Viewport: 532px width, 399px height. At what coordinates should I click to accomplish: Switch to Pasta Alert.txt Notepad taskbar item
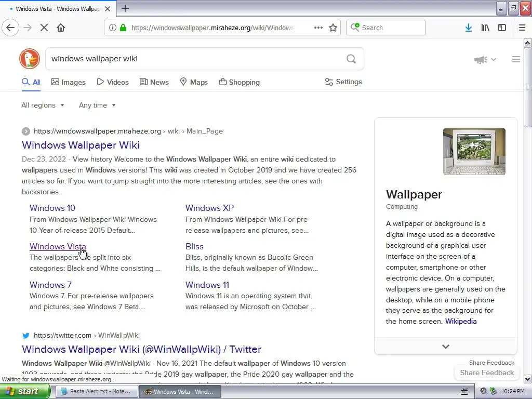tap(96, 392)
